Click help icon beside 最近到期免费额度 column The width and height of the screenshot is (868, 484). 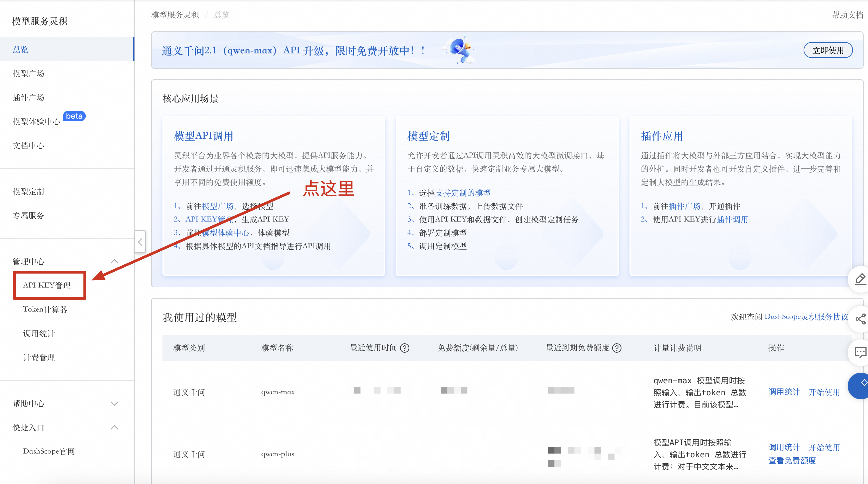click(x=616, y=348)
